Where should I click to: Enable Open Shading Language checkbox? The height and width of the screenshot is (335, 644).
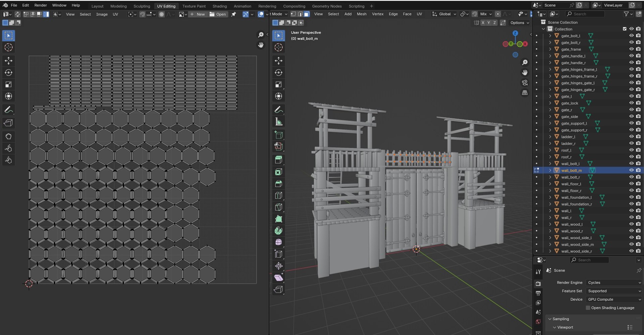[588, 308]
